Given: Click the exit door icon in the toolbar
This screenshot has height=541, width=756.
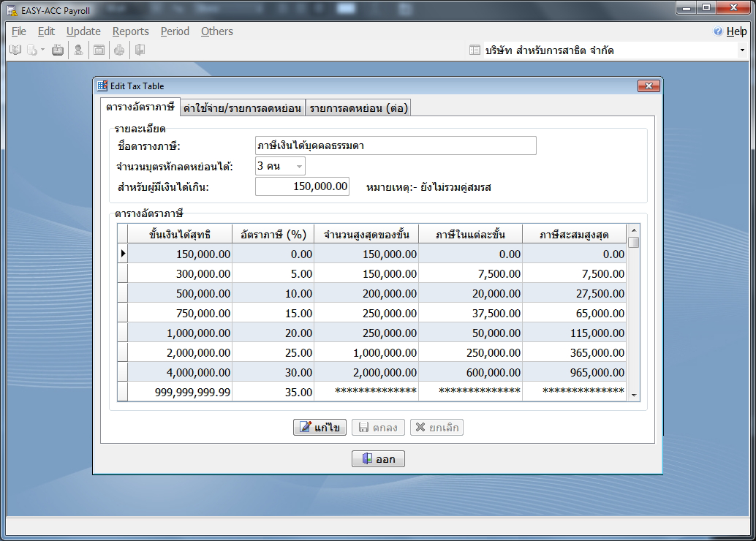Looking at the screenshot, I should [140, 50].
